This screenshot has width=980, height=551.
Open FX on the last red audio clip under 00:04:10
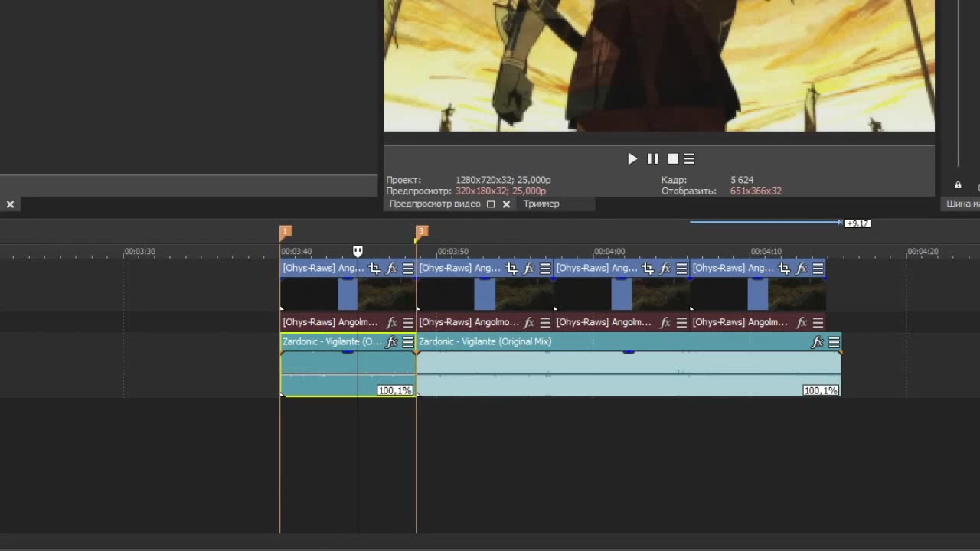tap(801, 323)
